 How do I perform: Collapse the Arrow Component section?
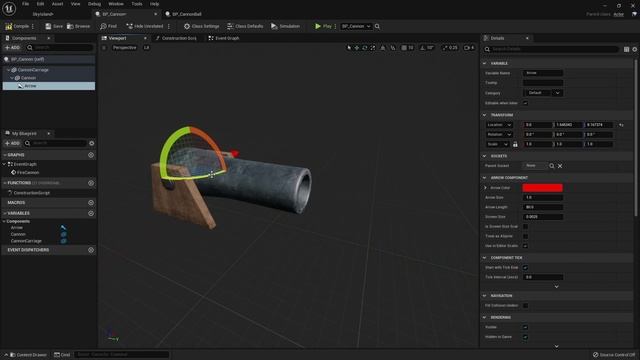pyautogui.click(x=484, y=178)
